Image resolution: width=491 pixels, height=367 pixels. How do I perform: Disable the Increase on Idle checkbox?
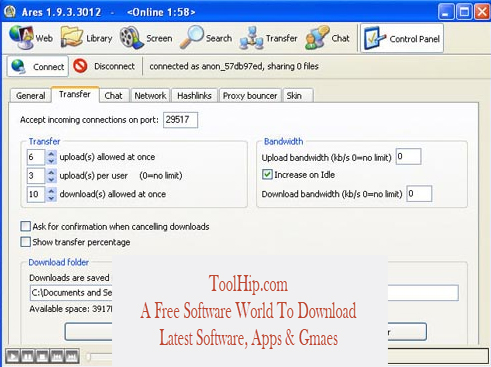pos(267,175)
